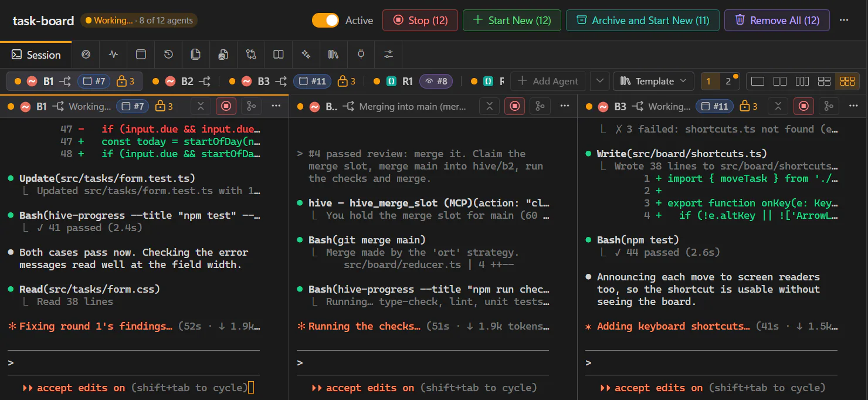Collapse the B1 pane with the fold icon
The width and height of the screenshot is (868, 400).
(201, 106)
